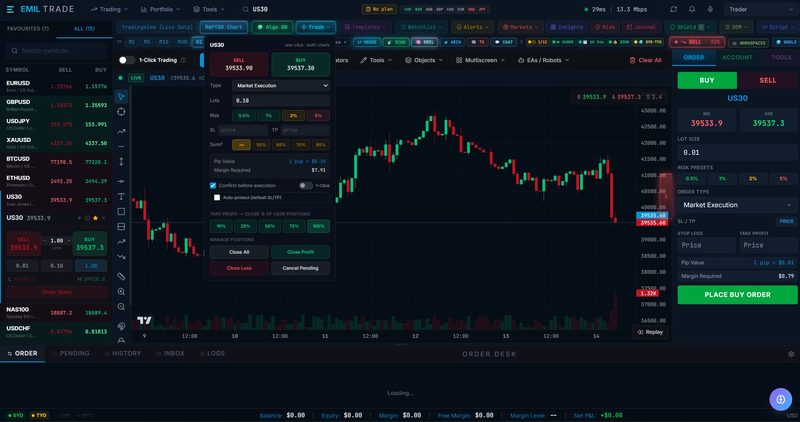Select XAUUSD row in symbol list
Viewport: 800px width, 422px height.
56,143
